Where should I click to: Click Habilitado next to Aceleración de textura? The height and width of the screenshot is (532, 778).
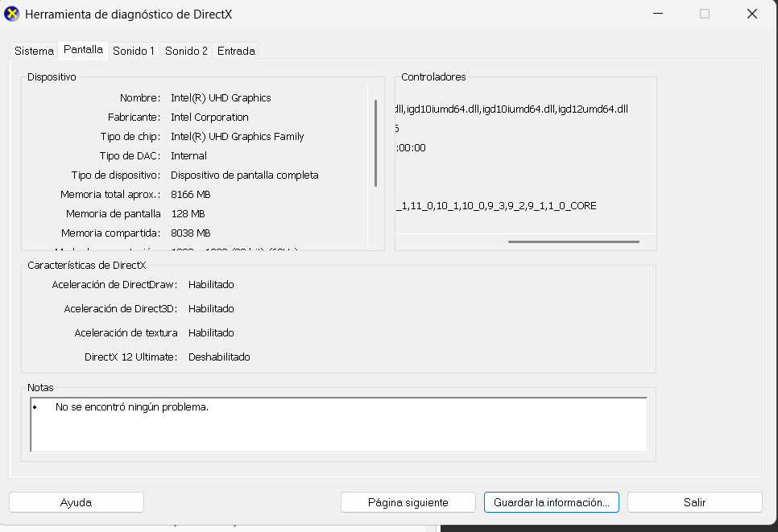click(x=211, y=332)
